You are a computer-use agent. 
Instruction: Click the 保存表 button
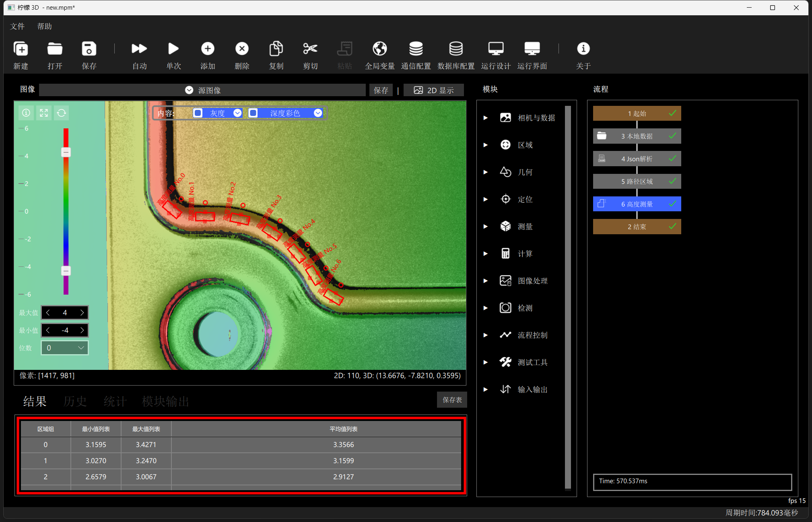(452, 400)
